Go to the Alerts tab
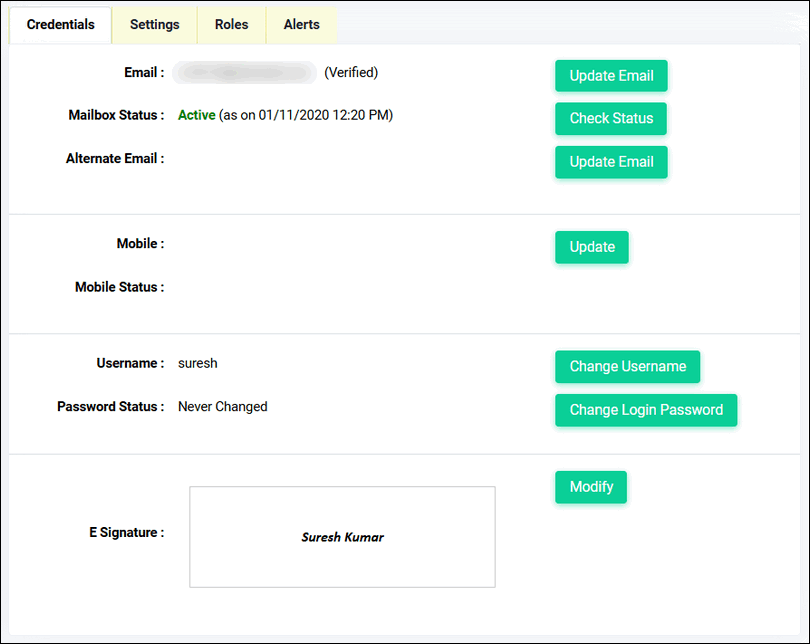 301,25
